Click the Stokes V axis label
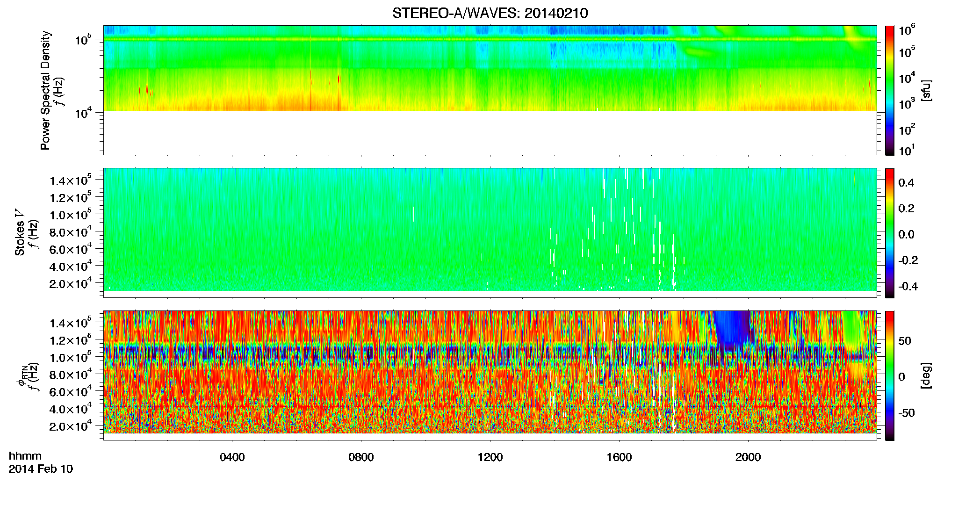Screen dimensions: 980x505 [x=20, y=232]
